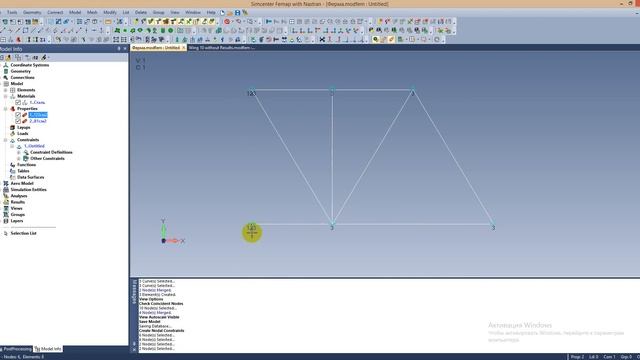Expand the Other Constraints node
Image resolution: width=640 pixels, height=360 pixels.
[x=19, y=158]
